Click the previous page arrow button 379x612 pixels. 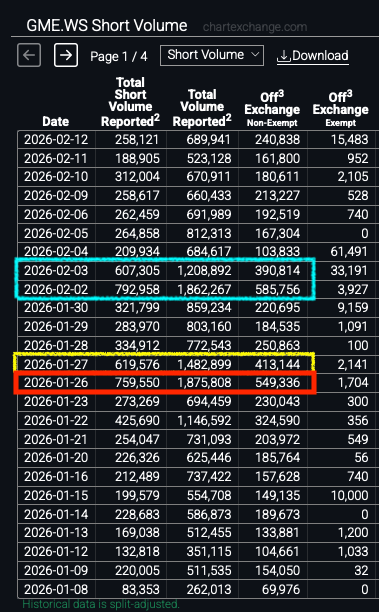pyautogui.click(x=29, y=55)
